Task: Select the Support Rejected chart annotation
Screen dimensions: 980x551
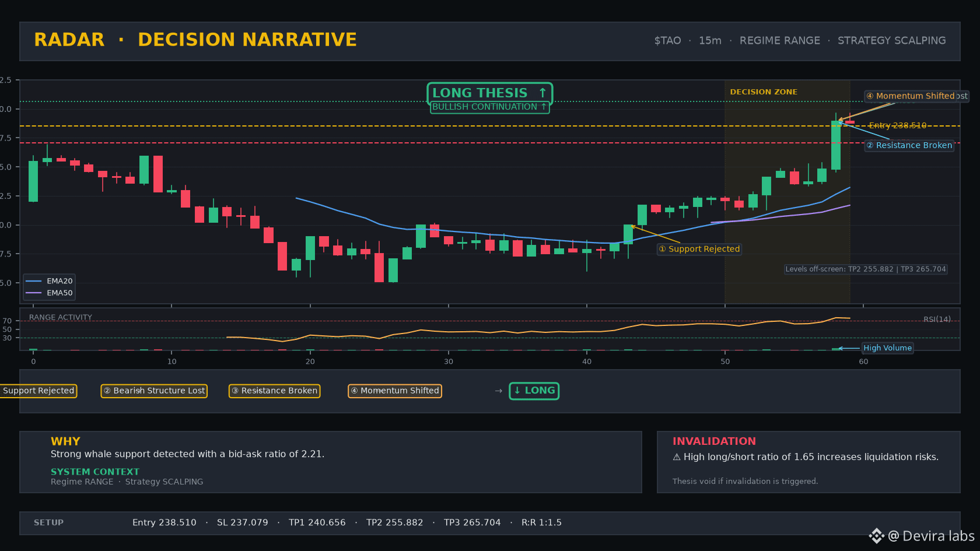Action: 699,249
